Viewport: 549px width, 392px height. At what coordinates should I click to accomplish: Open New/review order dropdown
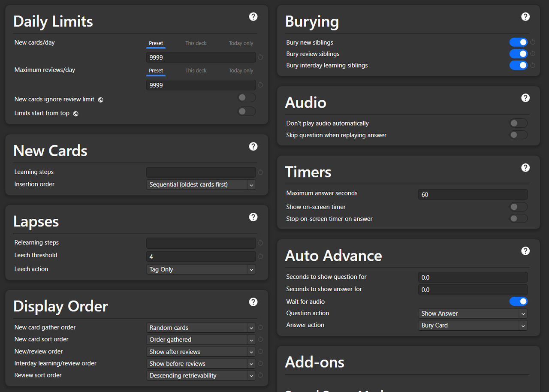click(201, 352)
